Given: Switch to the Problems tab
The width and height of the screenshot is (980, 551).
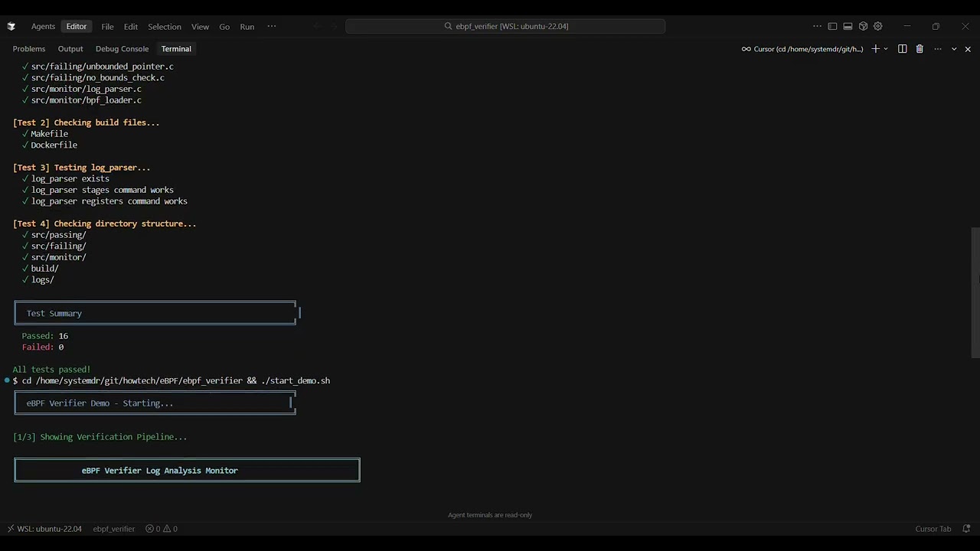Looking at the screenshot, I should pyautogui.click(x=29, y=49).
